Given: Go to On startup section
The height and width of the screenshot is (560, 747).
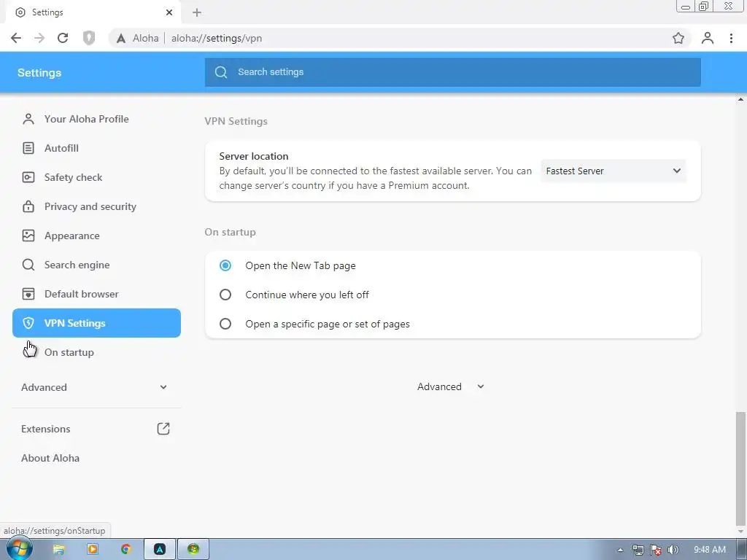Looking at the screenshot, I should pyautogui.click(x=97, y=352).
